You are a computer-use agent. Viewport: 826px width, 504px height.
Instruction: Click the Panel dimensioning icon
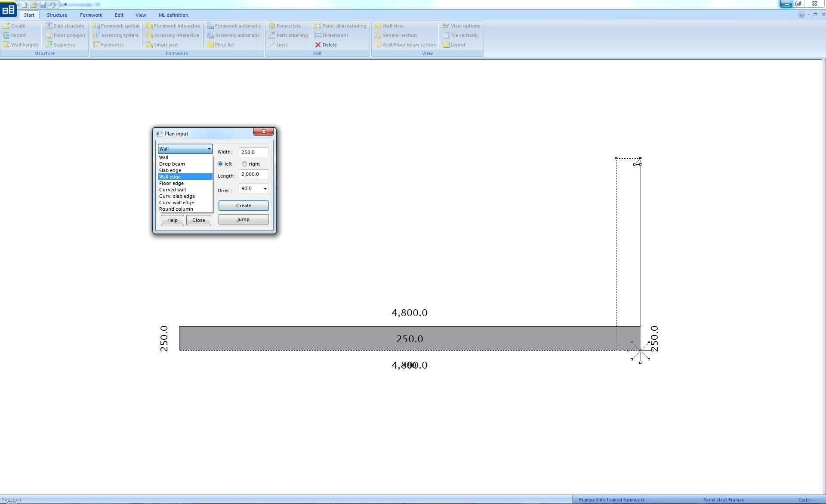(x=318, y=26)
